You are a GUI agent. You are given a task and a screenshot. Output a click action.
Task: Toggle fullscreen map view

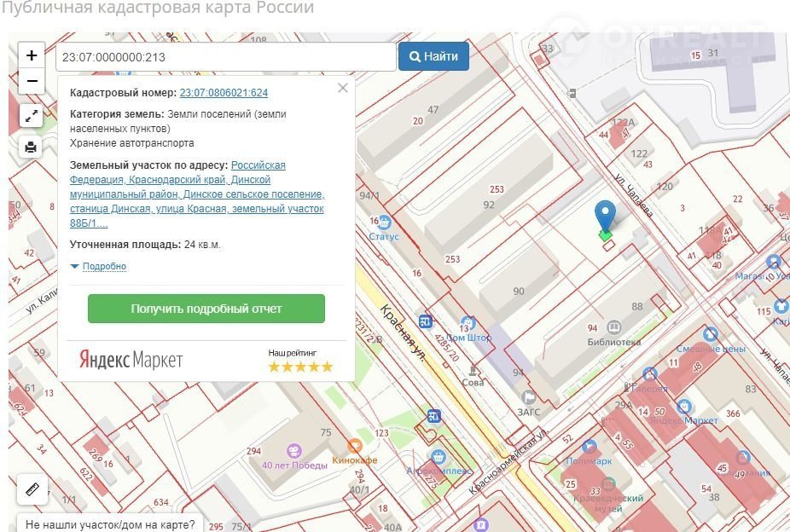point(32,115)
